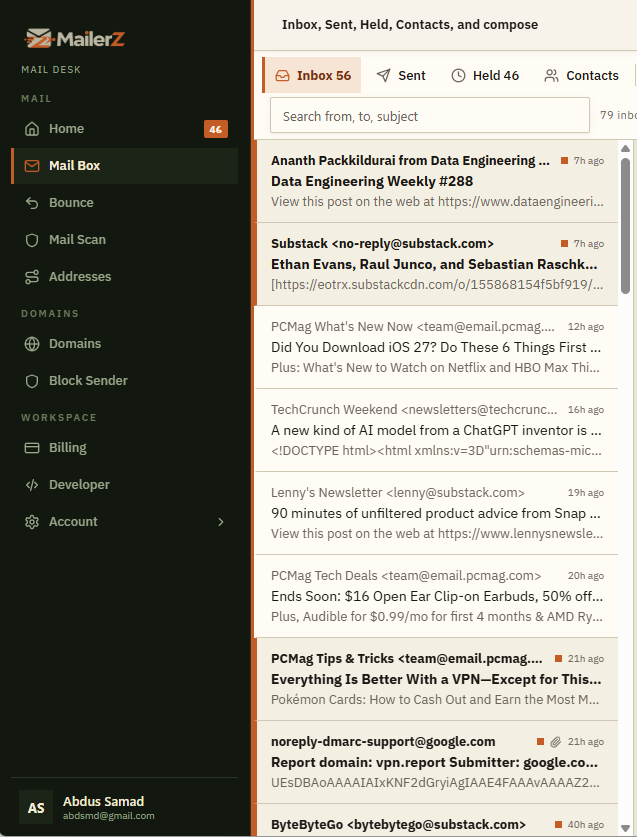Click the Pokémon Cards preview line
637x837 pixels.
(435, 700)
